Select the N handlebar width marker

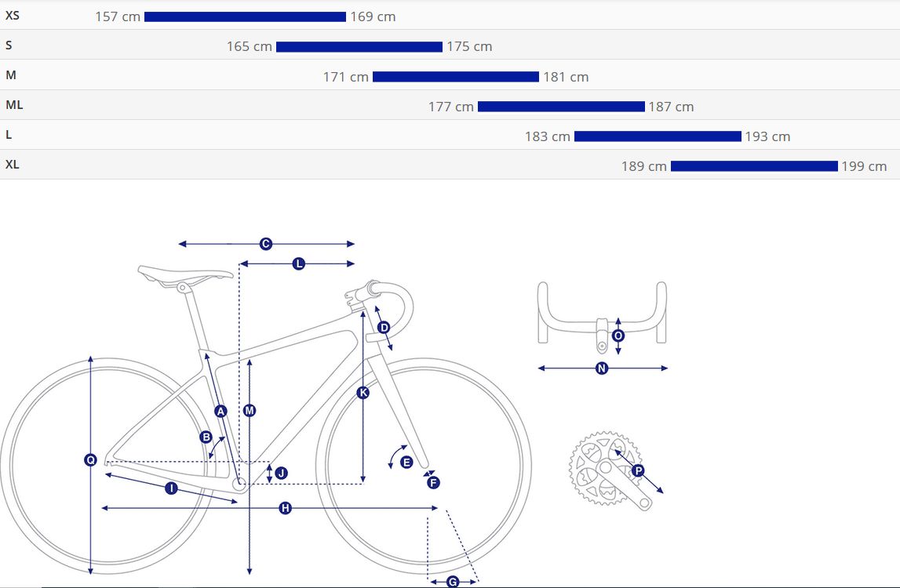(x=602, y=368)
